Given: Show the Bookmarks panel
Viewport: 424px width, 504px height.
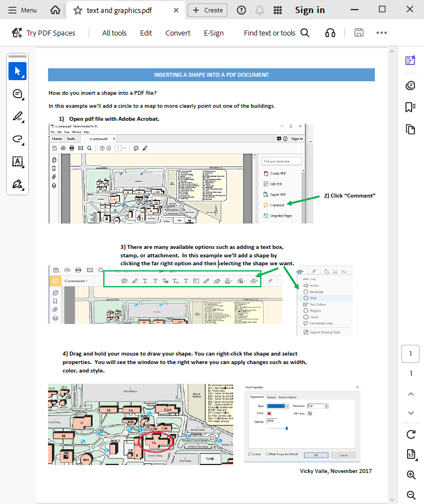Looking at the screenshot, I should [410, 107].
